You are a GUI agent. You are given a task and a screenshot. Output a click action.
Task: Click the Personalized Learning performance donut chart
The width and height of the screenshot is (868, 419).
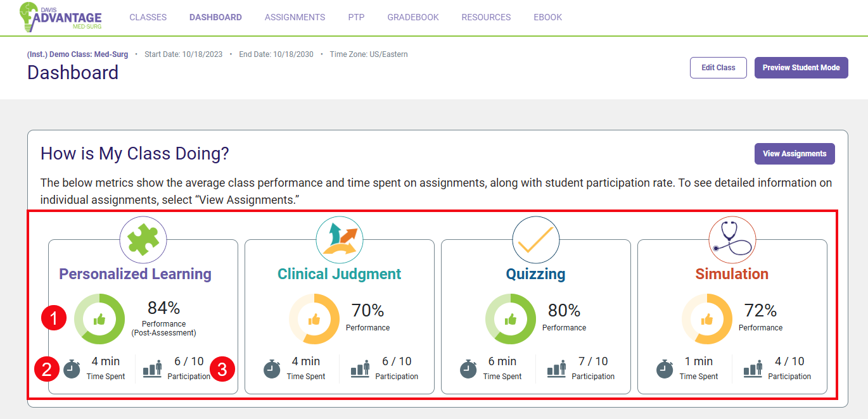(x=99, y=319)
